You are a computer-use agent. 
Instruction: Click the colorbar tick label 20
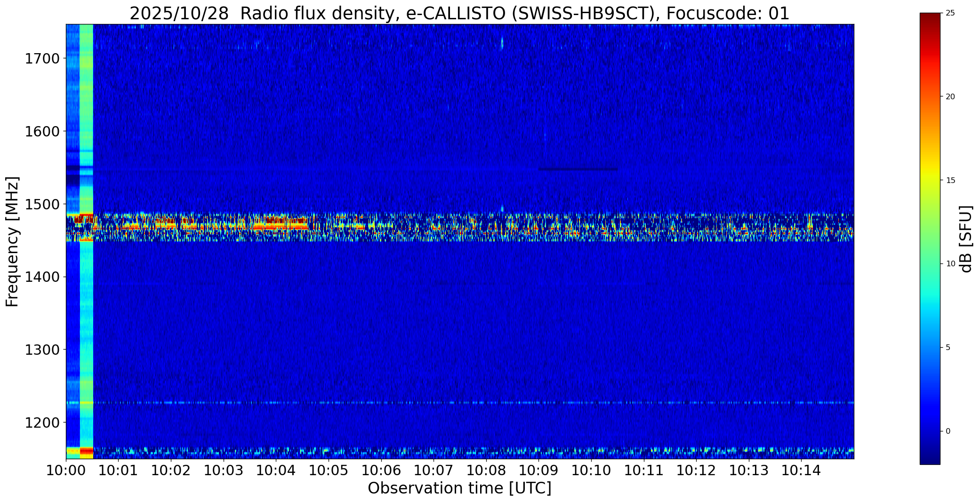click(x=950, y=97)
